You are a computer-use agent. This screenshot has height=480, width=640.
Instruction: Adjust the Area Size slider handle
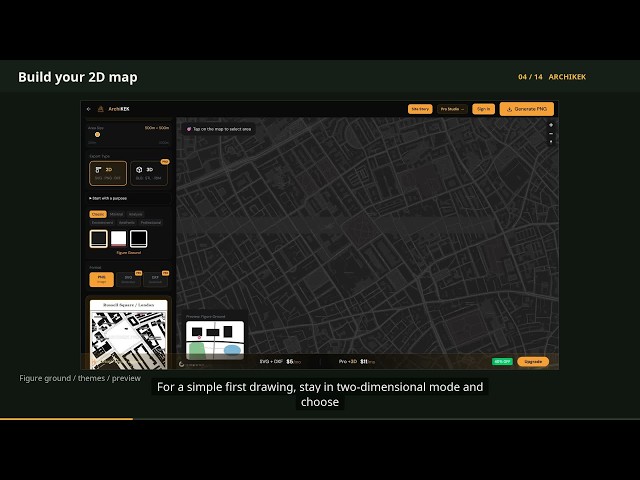point(98,135)
